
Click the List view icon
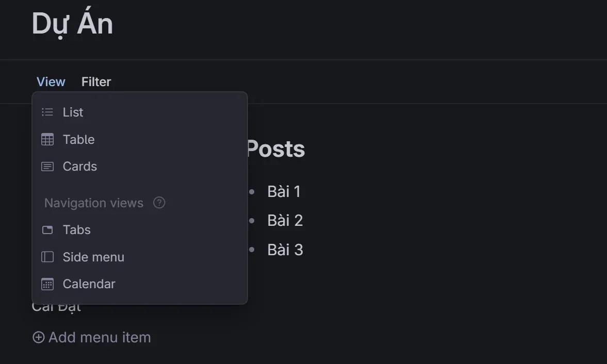pyautogui.click(x=47, y=112)
